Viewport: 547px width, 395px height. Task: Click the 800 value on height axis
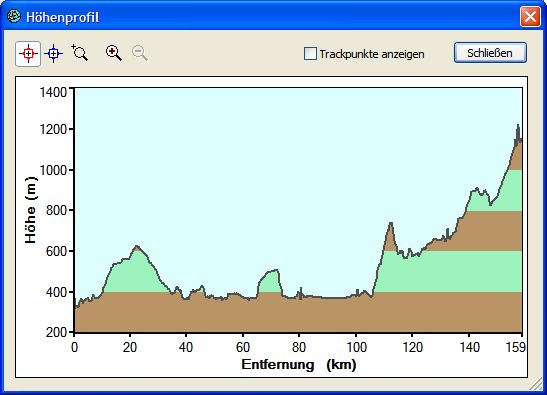(56, 210)
